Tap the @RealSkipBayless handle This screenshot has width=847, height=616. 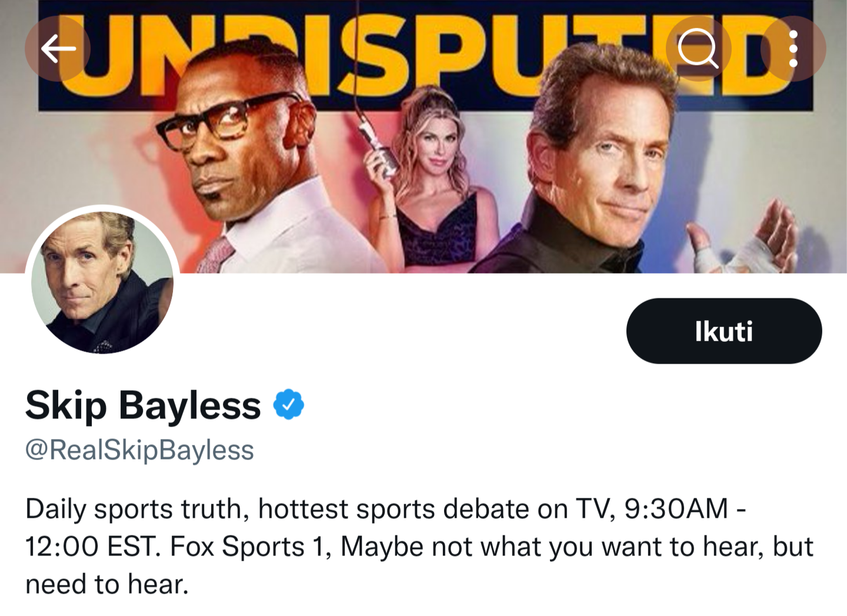pos(139,450)
